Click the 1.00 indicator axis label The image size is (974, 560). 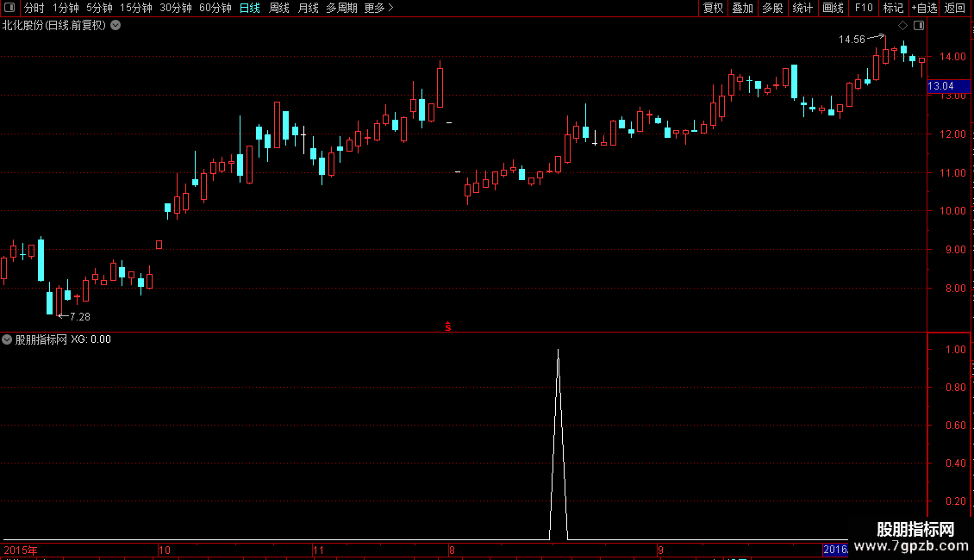pos(955,350)
